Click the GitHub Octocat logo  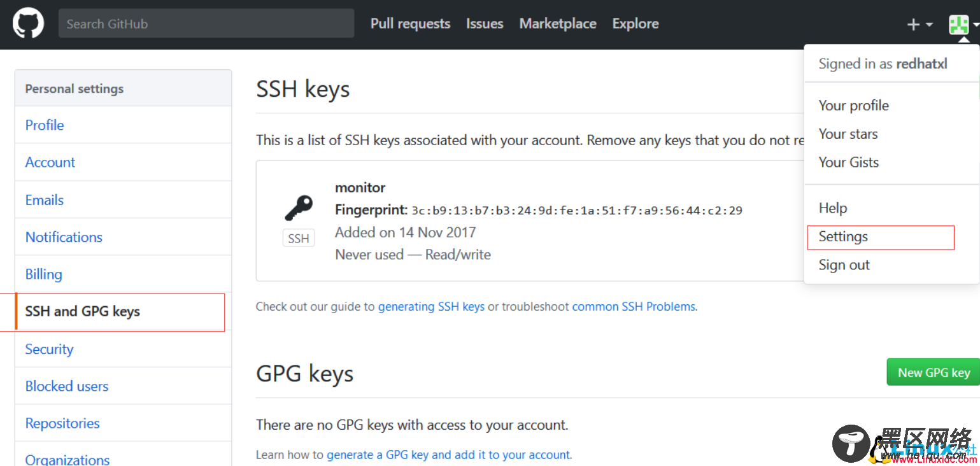point(28,23)
